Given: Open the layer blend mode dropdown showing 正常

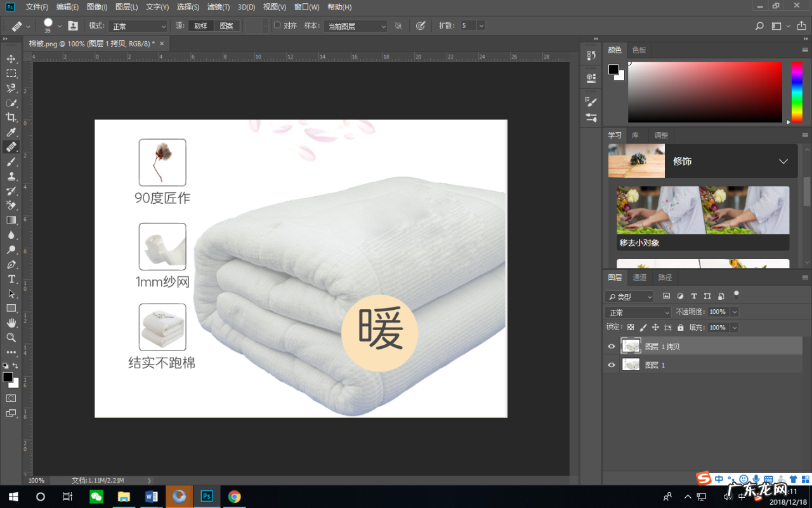Looking at the screenshot, I should pos(638,312).
